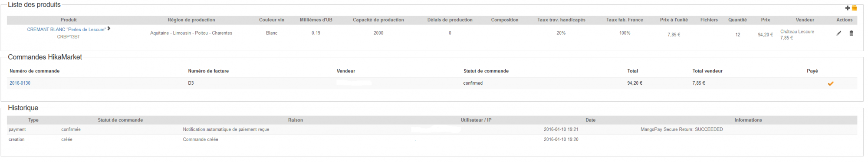The width and height of the screenshot is (868, 162).
Task: Open order 2016-0130 link
Action: (20, 83)
